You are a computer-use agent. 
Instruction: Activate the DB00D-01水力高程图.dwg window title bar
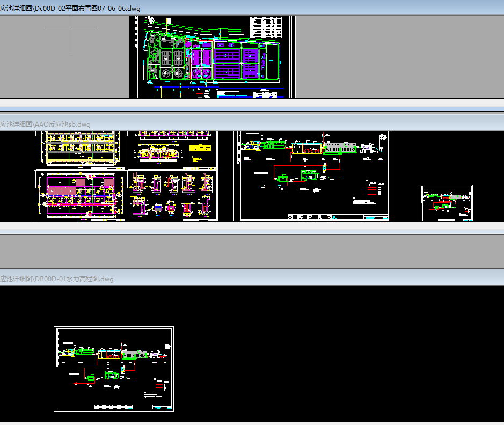point(252,279)
